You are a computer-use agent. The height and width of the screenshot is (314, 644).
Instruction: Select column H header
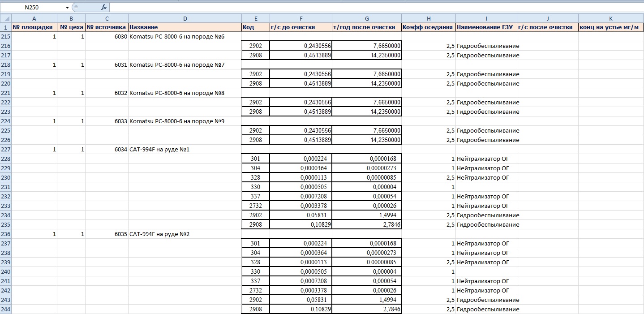tap(428, 18)
